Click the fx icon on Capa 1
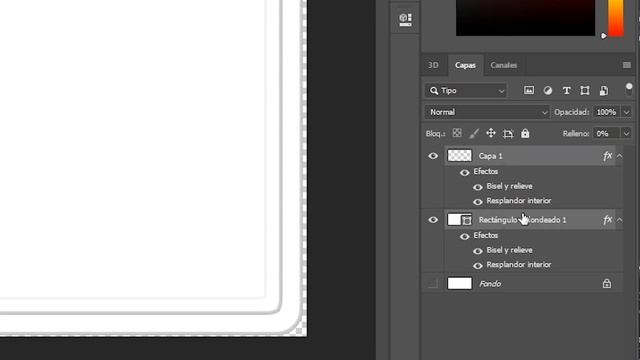Image resolution: width=640 pixels, height=360 pixels. pos(607,156)
